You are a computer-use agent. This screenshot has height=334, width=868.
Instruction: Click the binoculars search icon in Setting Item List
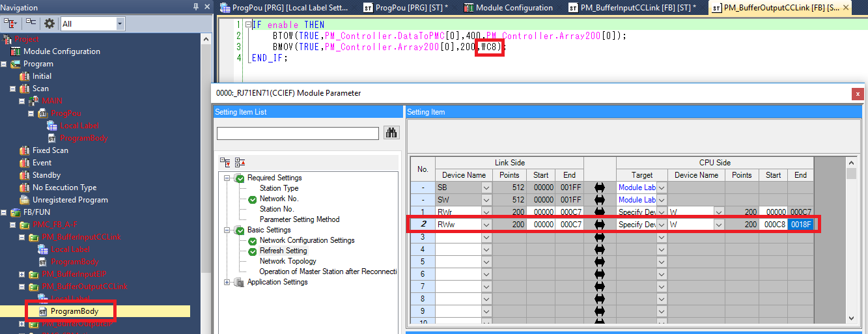[391, 133]
